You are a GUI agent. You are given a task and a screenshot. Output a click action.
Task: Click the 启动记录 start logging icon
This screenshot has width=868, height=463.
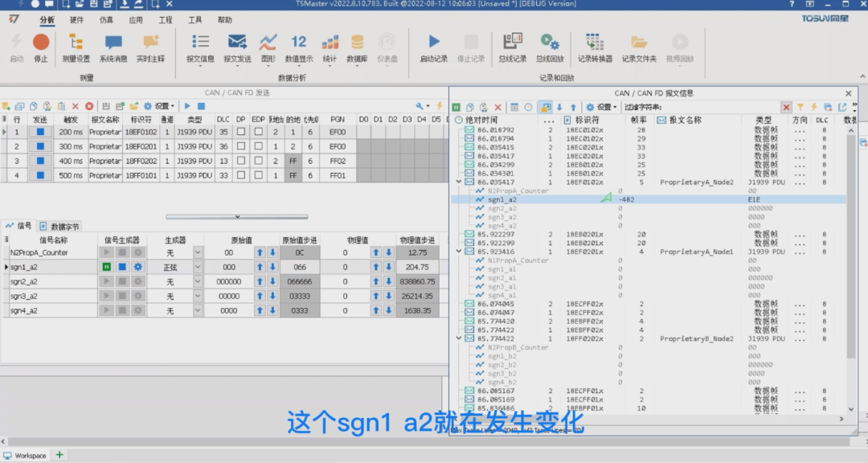point(434,42)
